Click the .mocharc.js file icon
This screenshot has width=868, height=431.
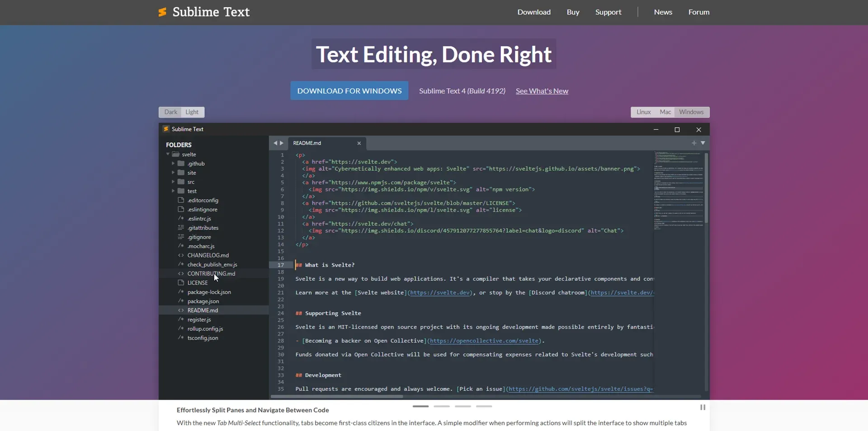181,246
